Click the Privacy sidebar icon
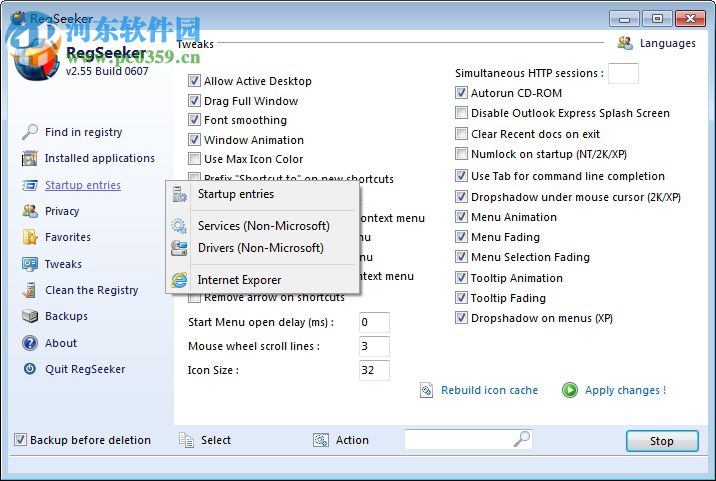Image resolution: width=716 pixels, height=481 pixels. (x=29, y=211)
